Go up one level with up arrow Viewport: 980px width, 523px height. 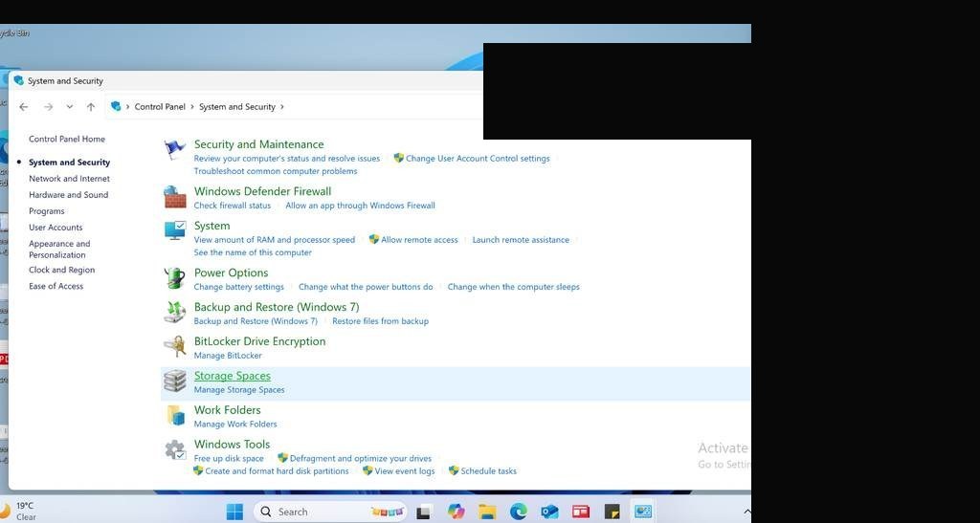(91, 107)
